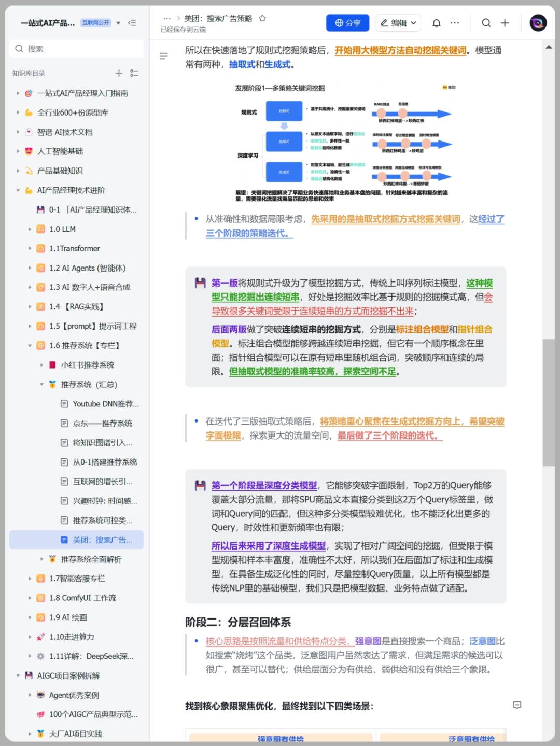Open the knowledge base title dropdown arrow
Screen dimensions: 560x746
click(x=118, y=23)
